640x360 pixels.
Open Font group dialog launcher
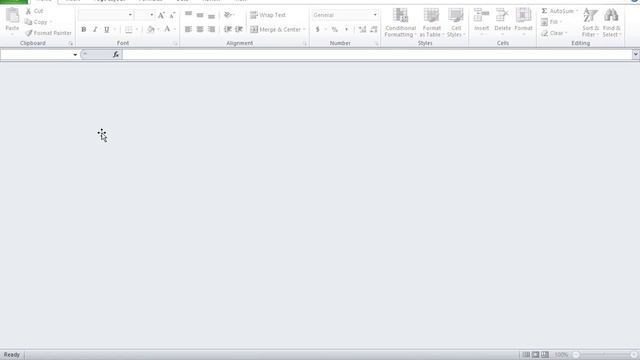[x=176, y=43]
